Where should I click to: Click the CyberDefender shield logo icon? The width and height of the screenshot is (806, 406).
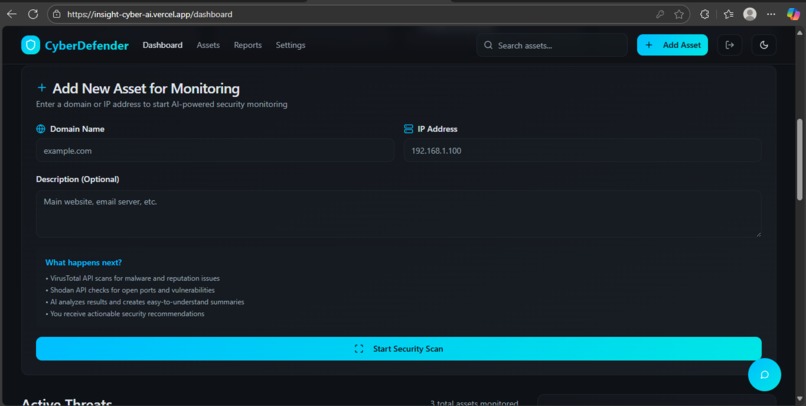[30, 45]
